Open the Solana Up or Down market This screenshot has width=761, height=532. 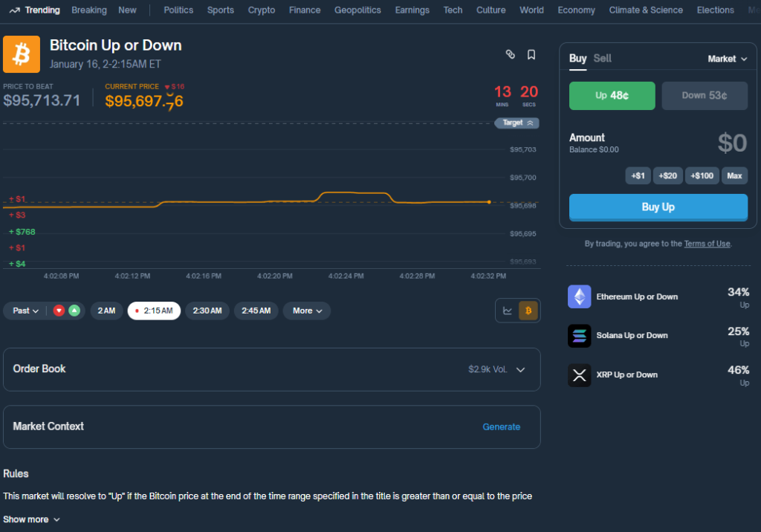632,335
